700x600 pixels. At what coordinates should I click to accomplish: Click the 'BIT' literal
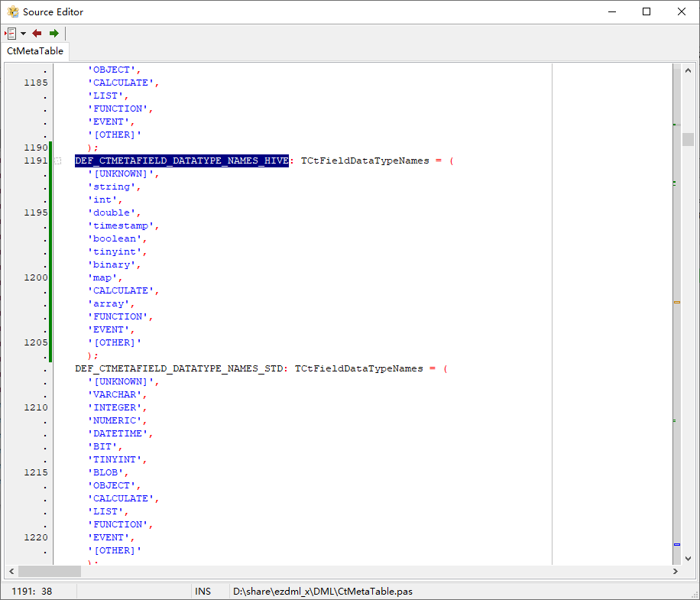click(102, 446)
